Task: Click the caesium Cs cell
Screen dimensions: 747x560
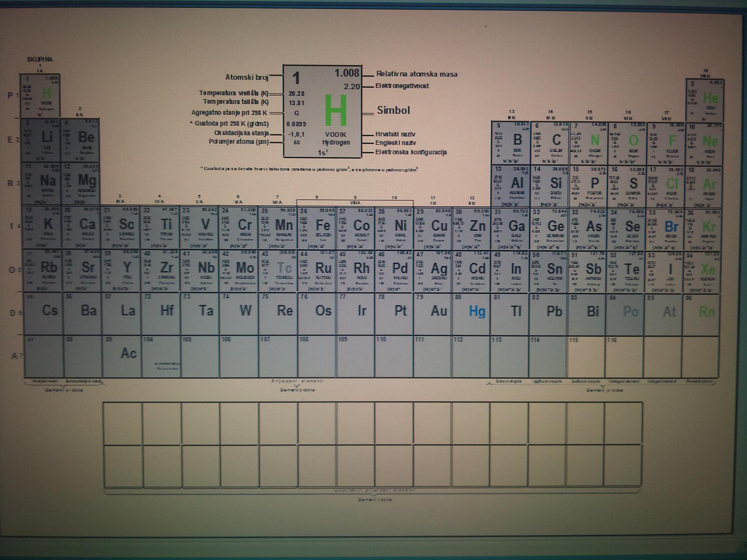Action: click(x=44, y=314)
